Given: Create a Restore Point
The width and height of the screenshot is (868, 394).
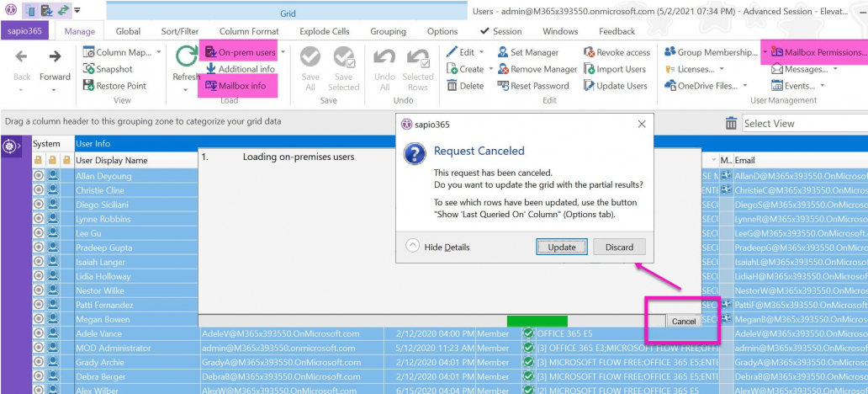Looking at the screenshot, I should coord(114,86).
